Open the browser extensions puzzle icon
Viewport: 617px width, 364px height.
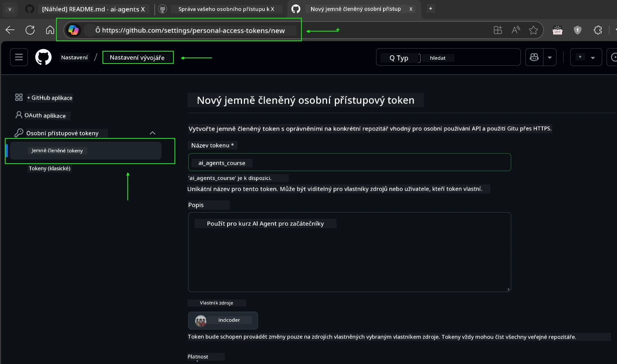coord(598,30)
